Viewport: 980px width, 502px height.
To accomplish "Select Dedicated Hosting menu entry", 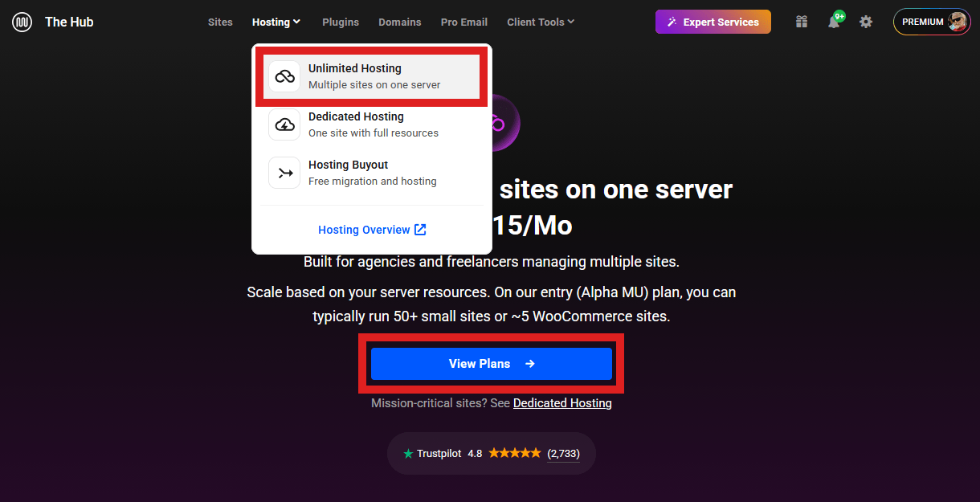I will point(372,124).
